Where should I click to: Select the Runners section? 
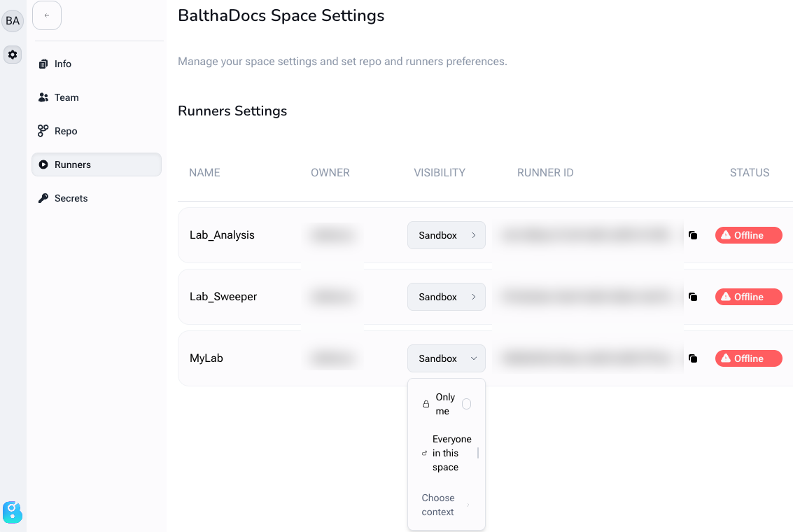97,165
